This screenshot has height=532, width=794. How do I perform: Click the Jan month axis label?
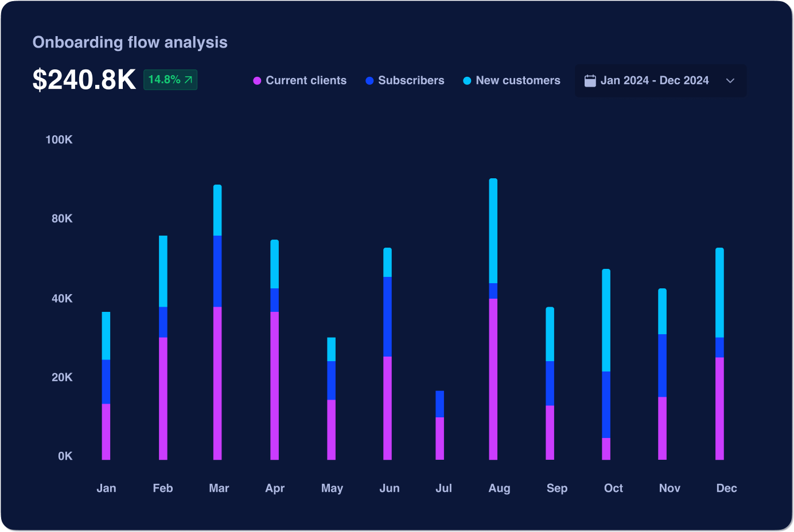coord(106,488)
